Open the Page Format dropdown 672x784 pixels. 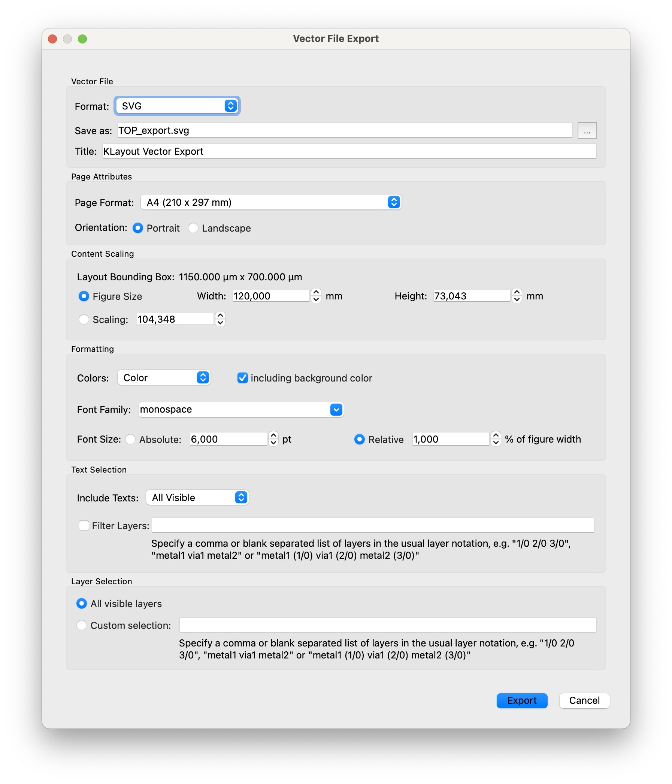[x=271, y=202]
